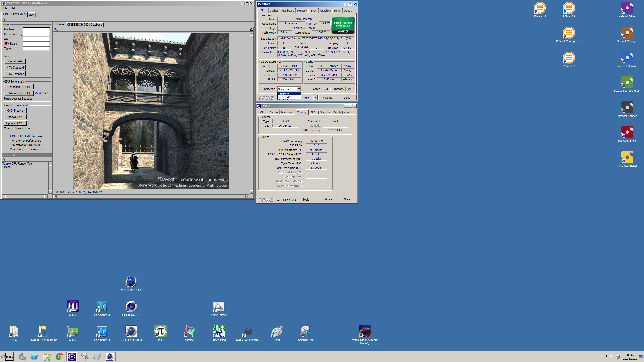
Task: Open Maxwell Render desktop icon
Action: click(x=627, y=110)
